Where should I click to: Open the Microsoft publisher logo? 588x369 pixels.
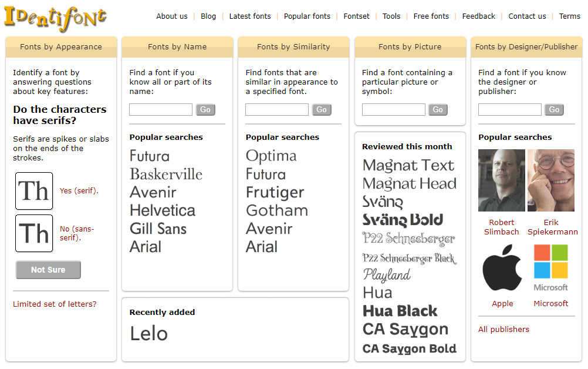tap(551, 268)
